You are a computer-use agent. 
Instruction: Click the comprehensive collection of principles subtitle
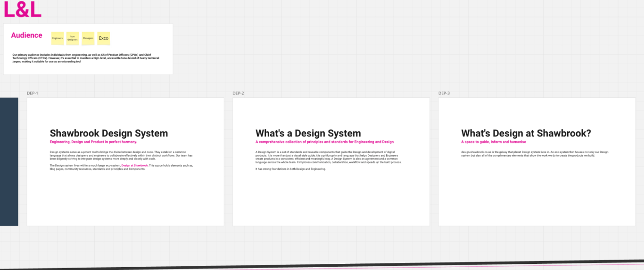(x=324, y=142)
